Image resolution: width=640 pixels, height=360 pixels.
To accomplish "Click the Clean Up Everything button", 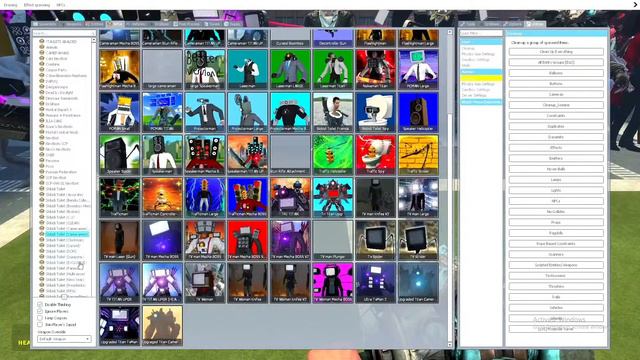I will click(x=556, y=52).
